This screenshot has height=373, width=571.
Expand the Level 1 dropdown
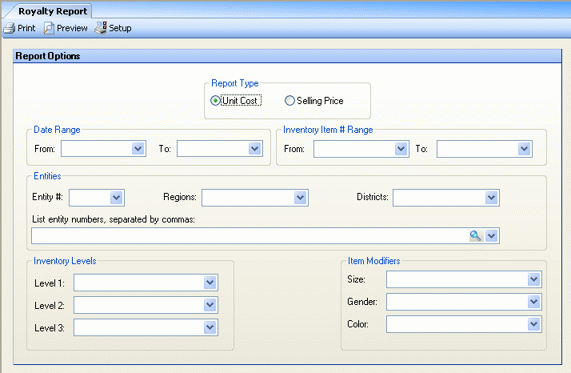[210, 282]
